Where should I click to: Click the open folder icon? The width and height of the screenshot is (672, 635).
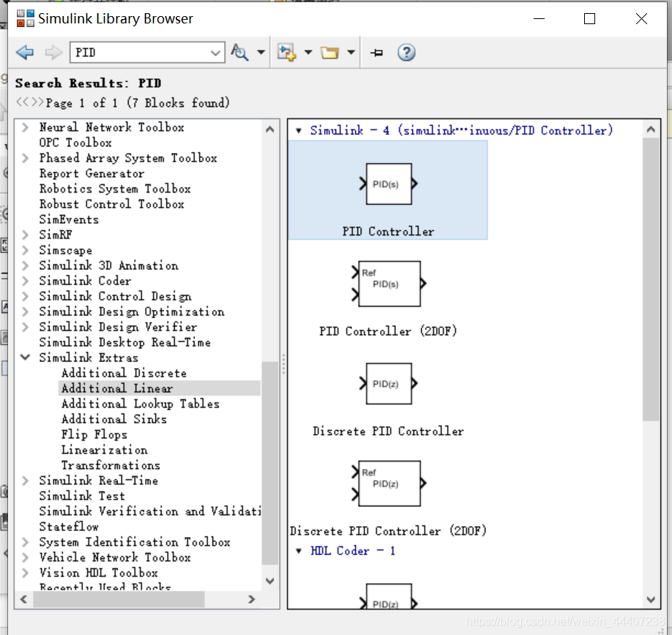tap(329, 53)
